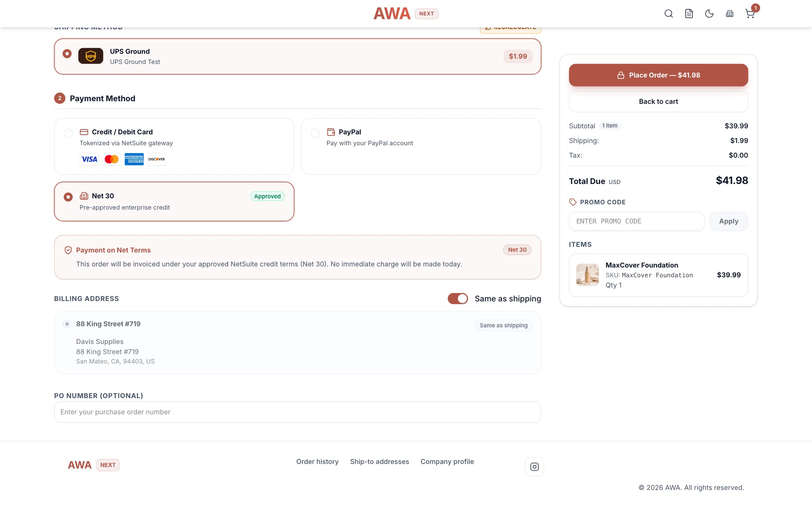The image size is (812, 508).
Task: Apply the promo code
Action: 729,221
